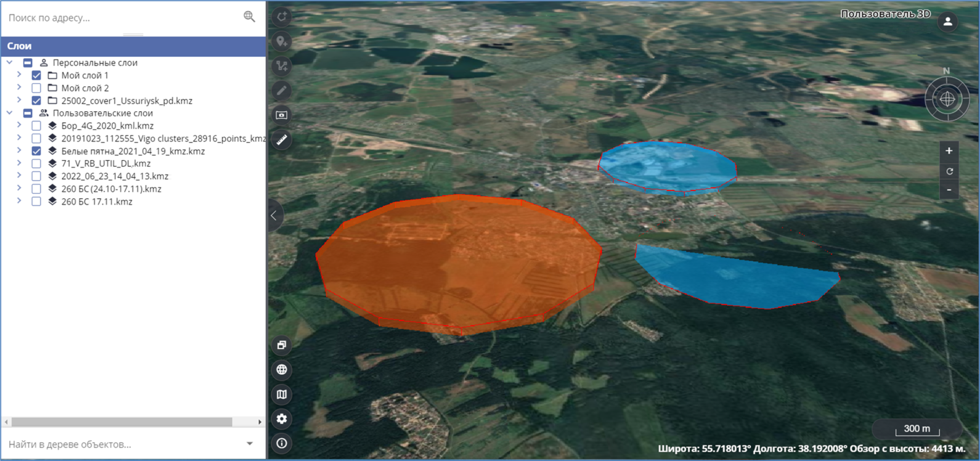Collapse the Персональные слои group

[10, 63]
